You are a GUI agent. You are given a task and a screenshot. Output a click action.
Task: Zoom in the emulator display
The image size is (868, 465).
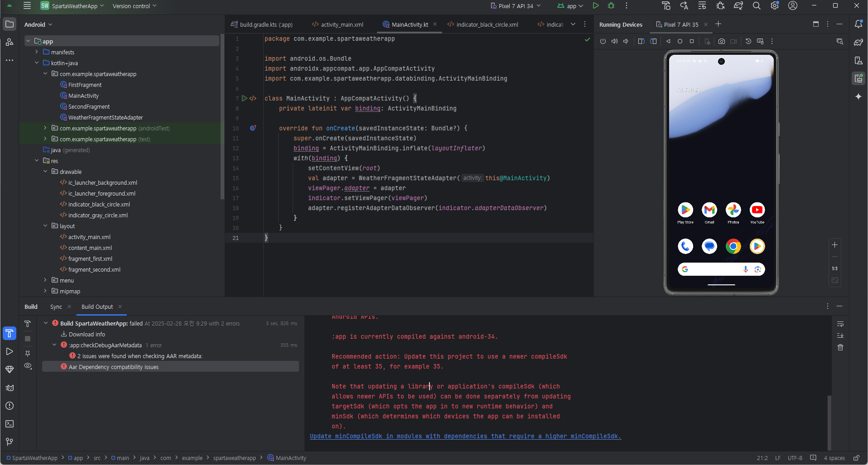tap(834, 245)
